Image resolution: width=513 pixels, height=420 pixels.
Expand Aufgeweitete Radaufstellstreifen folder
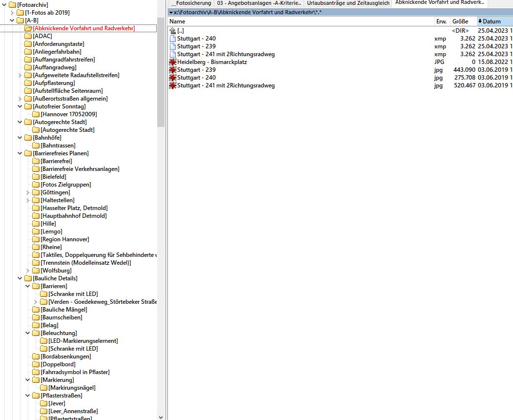pos(20,75)
